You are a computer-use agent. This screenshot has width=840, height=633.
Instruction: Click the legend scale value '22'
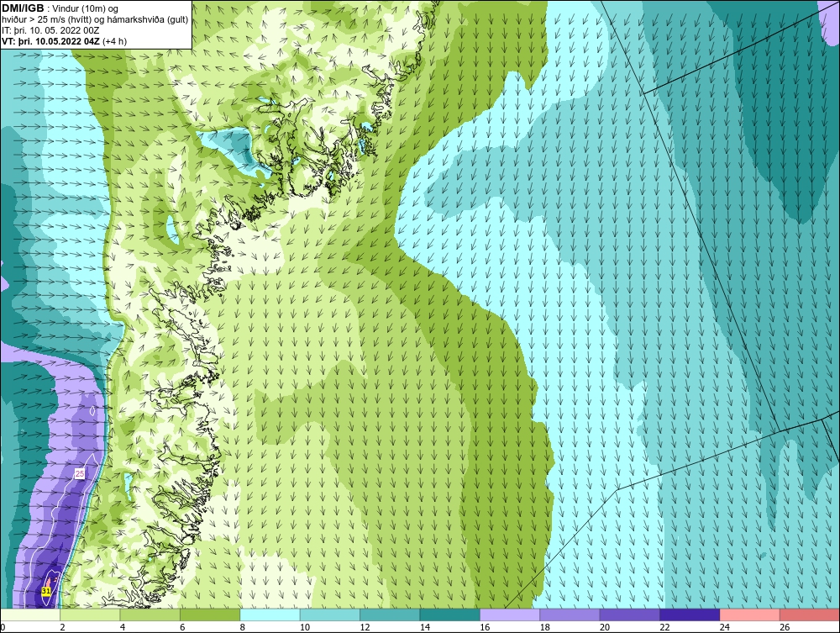[664, 627]
